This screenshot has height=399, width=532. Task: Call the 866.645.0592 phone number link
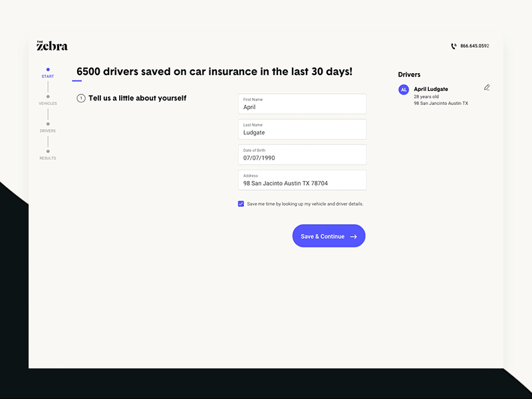[474, 46]
